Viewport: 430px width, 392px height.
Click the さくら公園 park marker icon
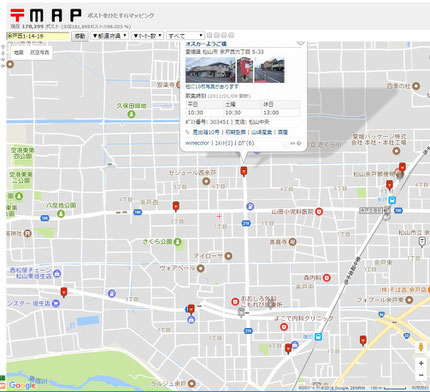pos(178,242)
